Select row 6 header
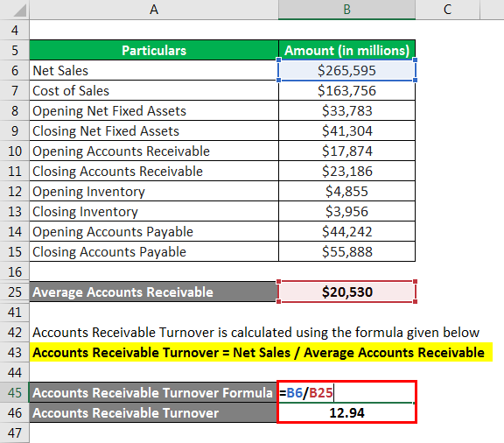504x443 pixels. (x=15, y=70)
